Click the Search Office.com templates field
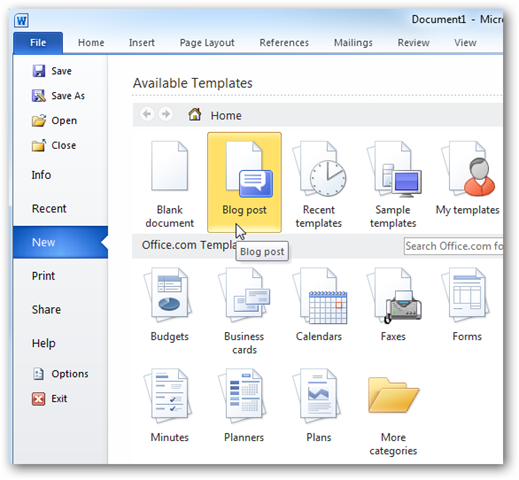This screenshot has width=519, height=480. tap(453, 246)
